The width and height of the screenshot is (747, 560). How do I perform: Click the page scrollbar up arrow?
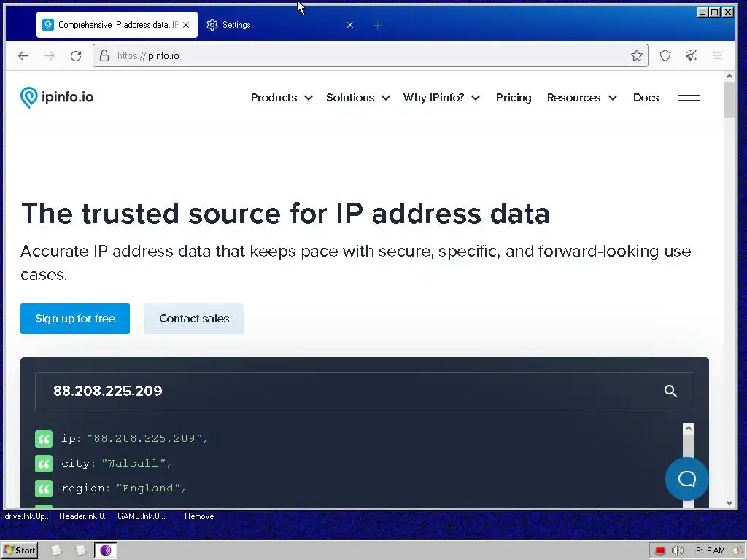[729, 76]
